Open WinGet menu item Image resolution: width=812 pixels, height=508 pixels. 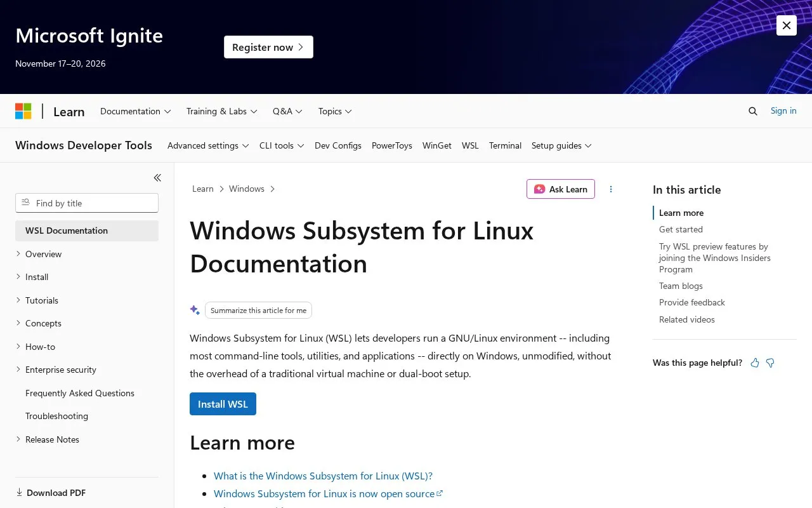(x=437, y=145)
